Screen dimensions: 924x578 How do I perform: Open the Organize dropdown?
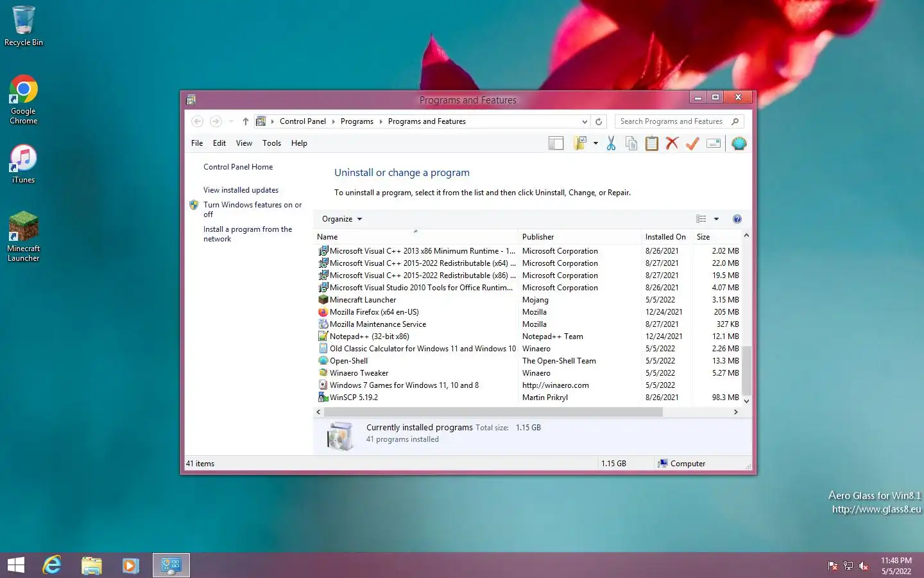coord(342,219)
